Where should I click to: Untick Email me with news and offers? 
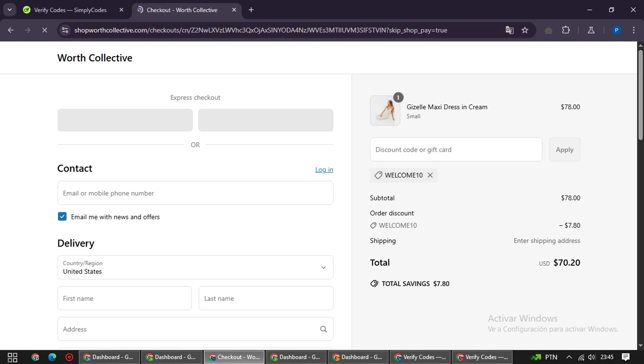point(62,217)
